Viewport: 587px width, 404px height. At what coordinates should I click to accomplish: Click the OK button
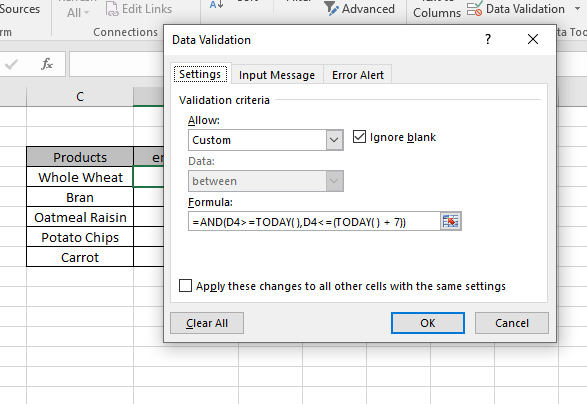tap(428, 323)
